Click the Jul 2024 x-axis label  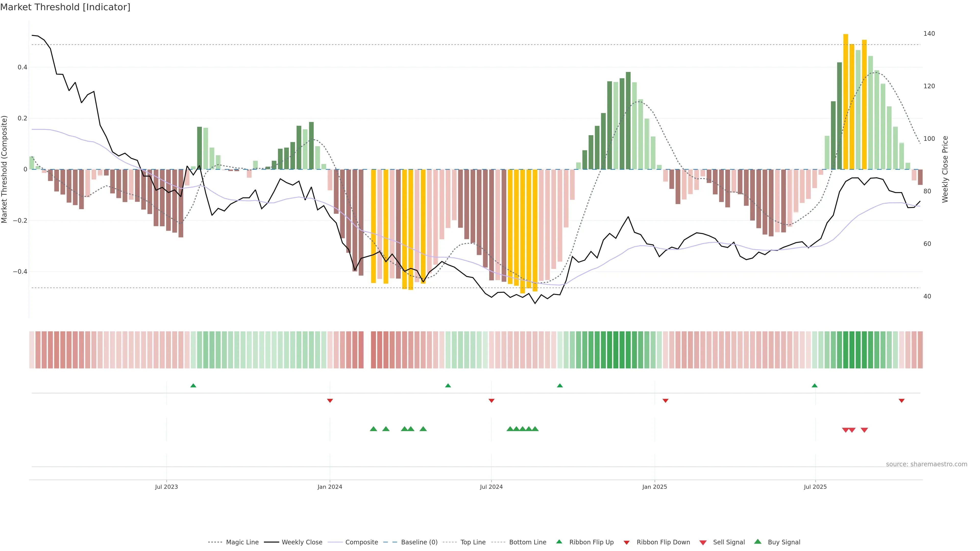pos(491,487)
